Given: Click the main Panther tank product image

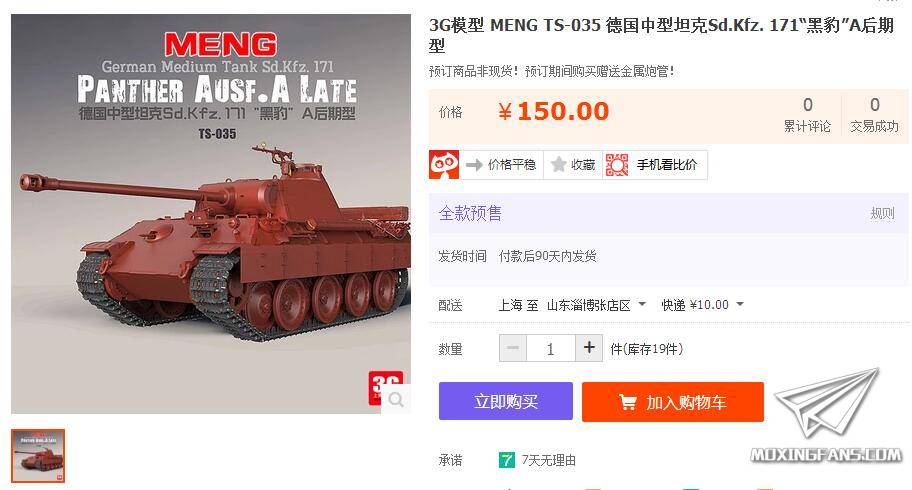Looking at the screenshot, I should pos(211,214).
